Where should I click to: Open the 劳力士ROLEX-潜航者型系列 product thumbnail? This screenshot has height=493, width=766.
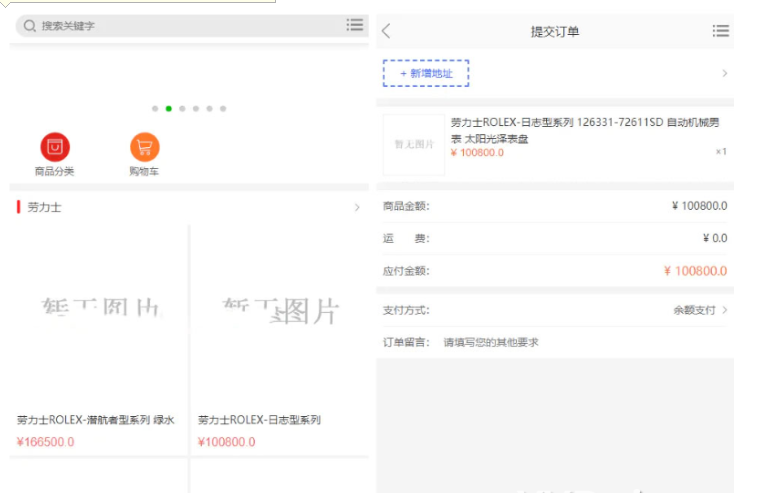click(98, 312)
